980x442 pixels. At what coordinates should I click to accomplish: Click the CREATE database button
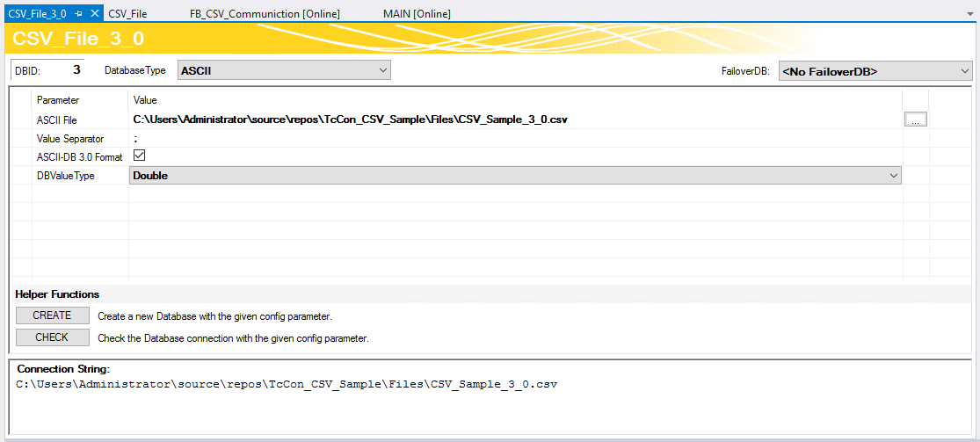[53, 315]
